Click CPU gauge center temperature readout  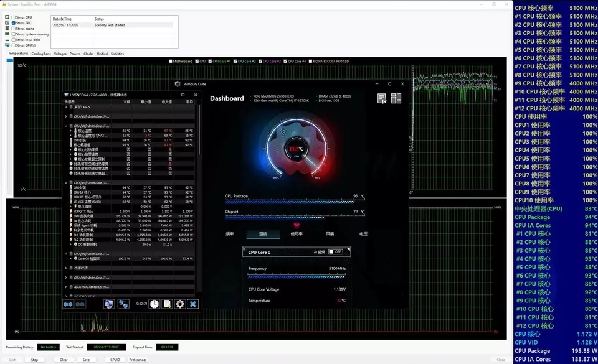(x=297, y=149)
